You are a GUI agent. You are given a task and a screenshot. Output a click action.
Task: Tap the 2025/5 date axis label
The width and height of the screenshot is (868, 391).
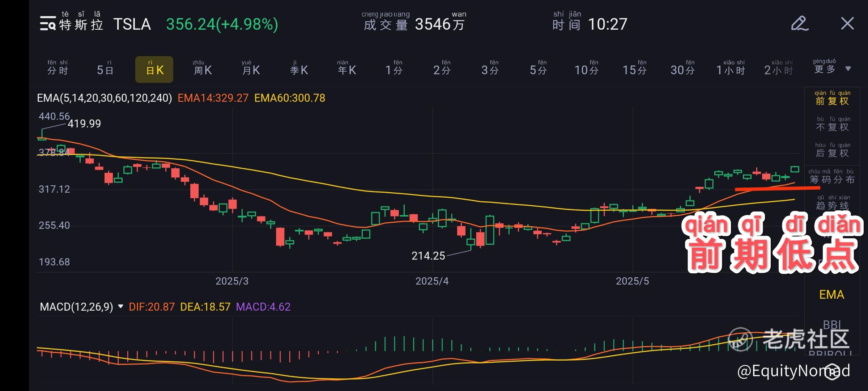coord(632,281)
